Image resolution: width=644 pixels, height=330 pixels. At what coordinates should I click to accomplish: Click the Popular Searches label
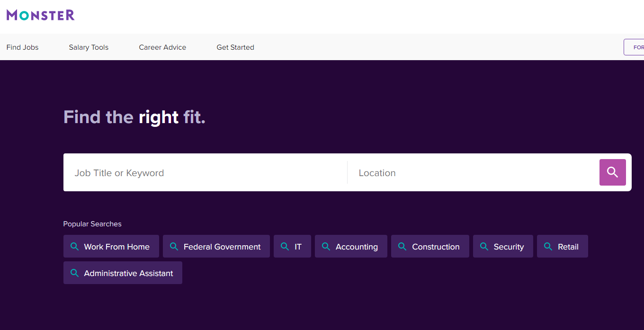pyautogui.click(x=92, y=224)
